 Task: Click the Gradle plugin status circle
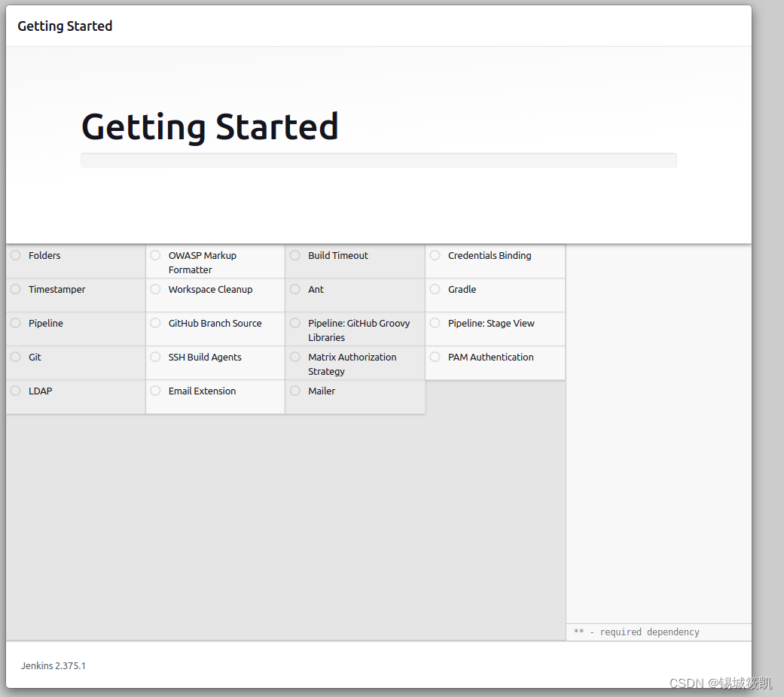coord(435,289)
